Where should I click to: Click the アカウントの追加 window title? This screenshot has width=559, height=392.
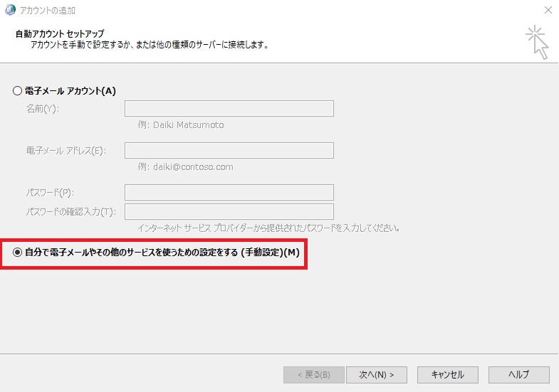point(48,11)
